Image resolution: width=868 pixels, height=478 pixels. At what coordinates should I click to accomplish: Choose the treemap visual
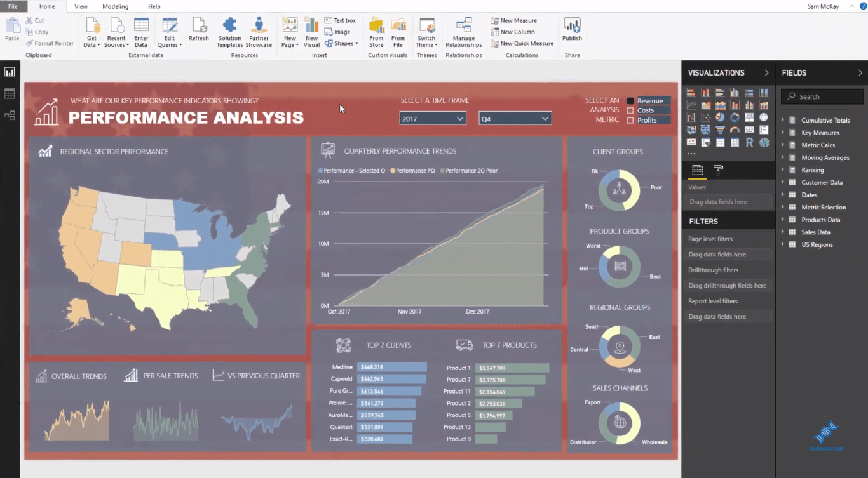pos(749,117)
